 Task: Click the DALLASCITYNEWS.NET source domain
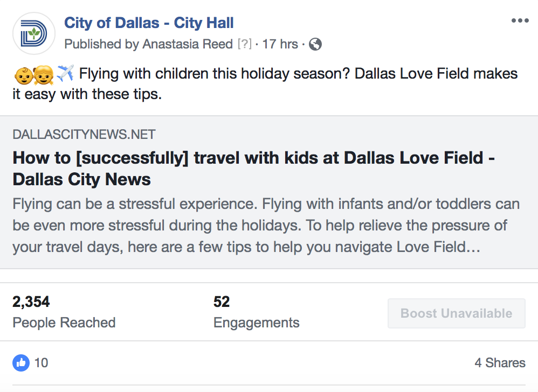(84, 135)
